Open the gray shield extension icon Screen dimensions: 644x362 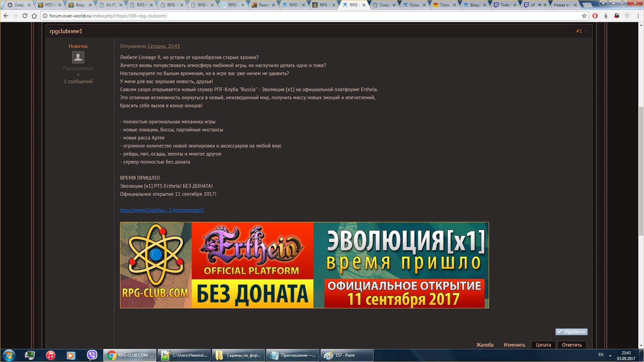pyautogui.click(x=627, y=16)
